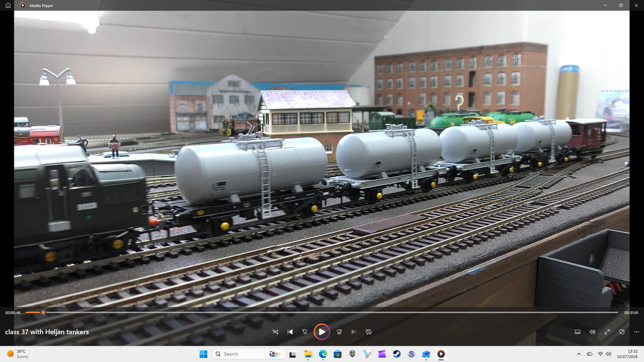644x362 pixels.
Task: Click Media Player icon in taskbar
Action: point(441,354)
